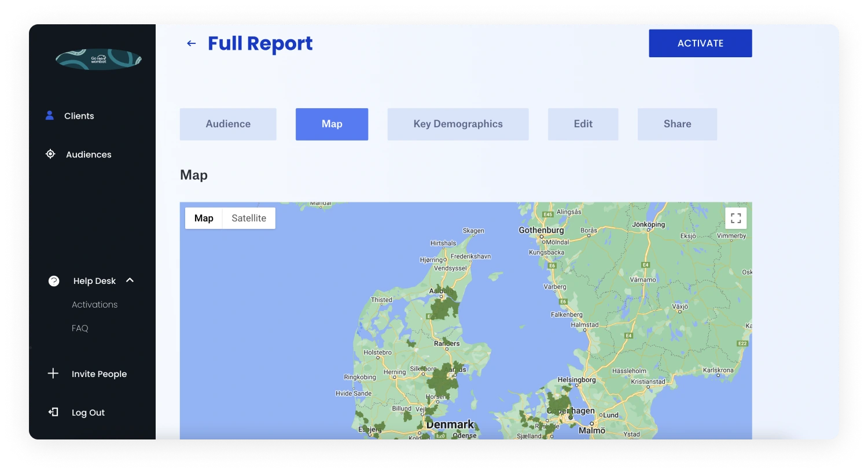This screenshot has height=473, width=868.
Task: Click the Kristianstad label on map
Action: click(x=648, y=382)
